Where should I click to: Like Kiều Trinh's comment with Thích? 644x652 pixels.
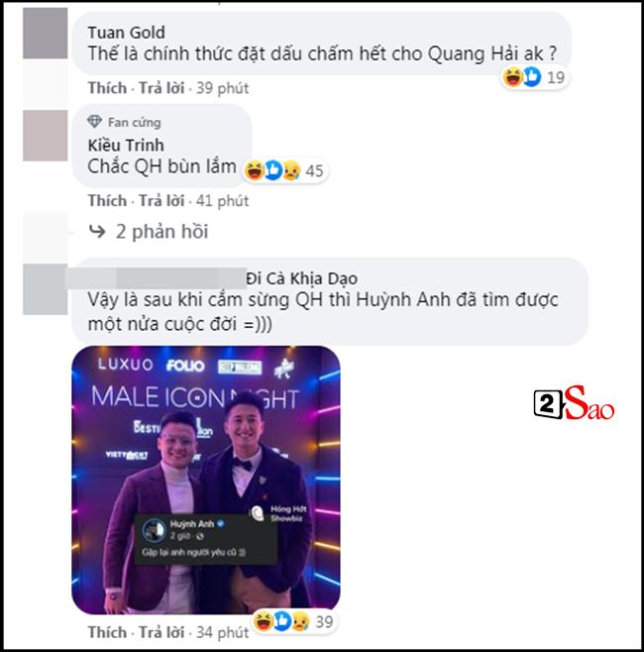[x=107, y=201]
